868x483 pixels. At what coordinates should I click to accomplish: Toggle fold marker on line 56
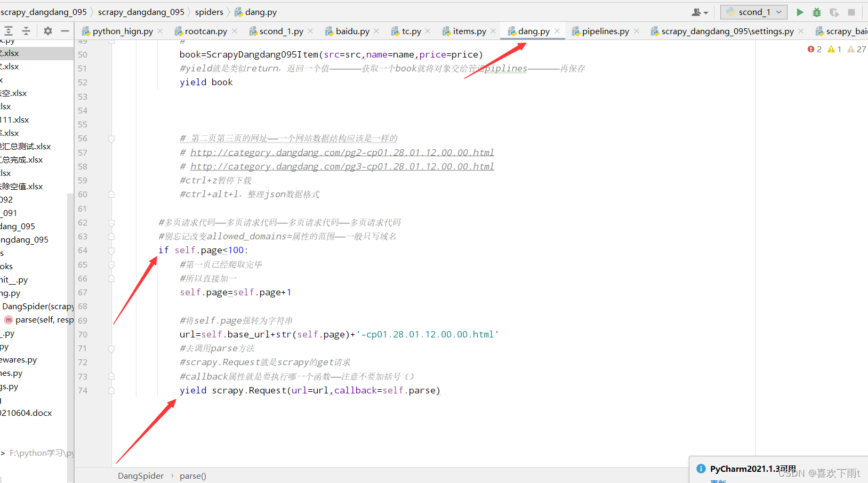coord(111,139)
